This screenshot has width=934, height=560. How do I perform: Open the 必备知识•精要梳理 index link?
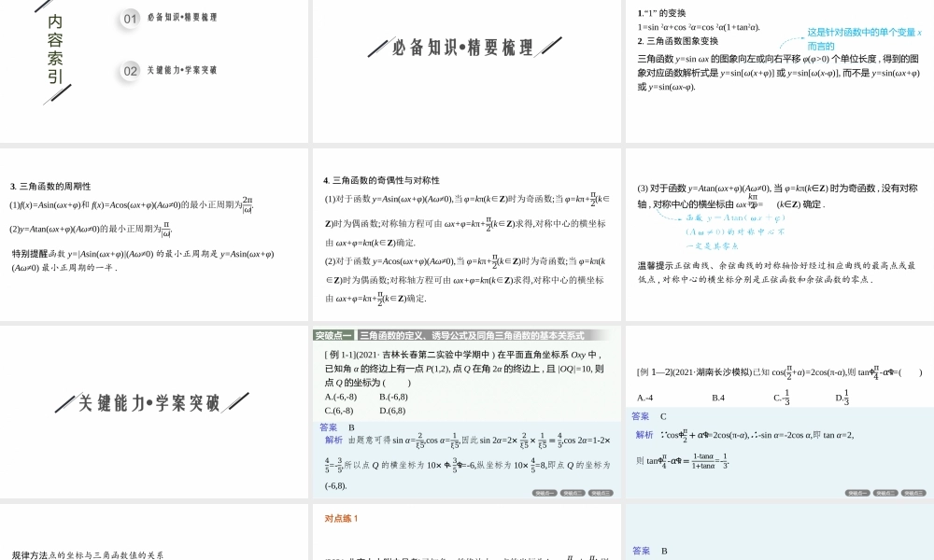182,19
